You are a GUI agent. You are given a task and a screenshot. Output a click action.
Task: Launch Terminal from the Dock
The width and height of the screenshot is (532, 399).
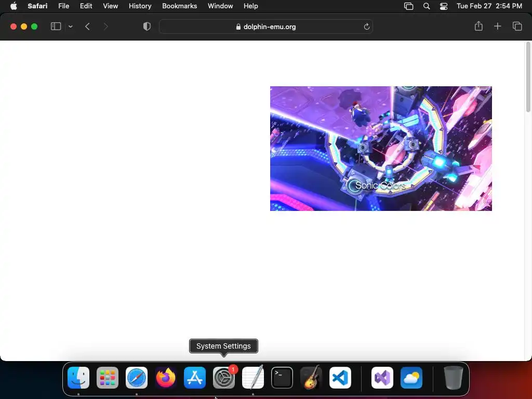click(282, 378)
